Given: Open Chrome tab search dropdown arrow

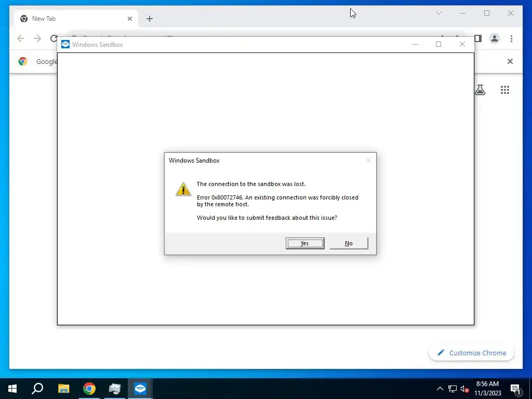Looking at the screenshot, I should pos(439,13).
